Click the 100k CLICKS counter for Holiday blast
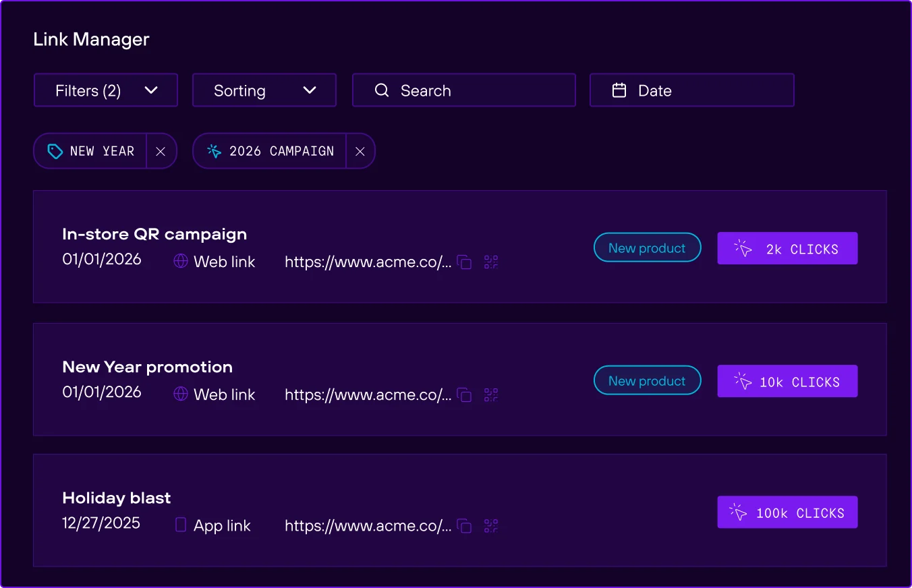This screenshot has width=912, height=588. [787, 512]
